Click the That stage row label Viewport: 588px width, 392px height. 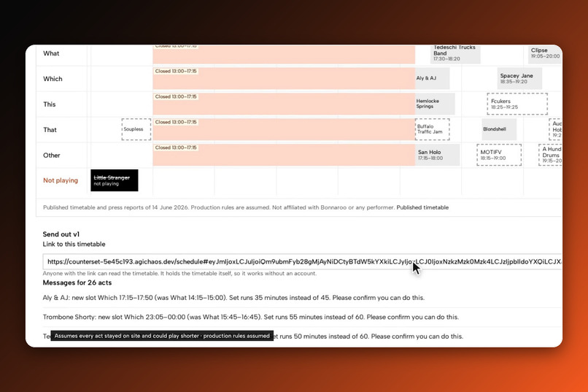click(50, 130)
